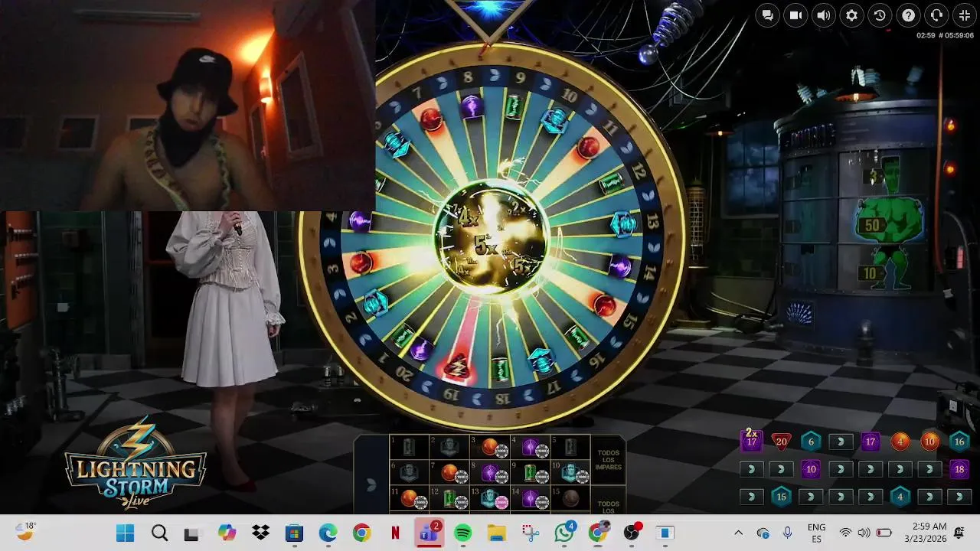Open game settings gear icon
The width and height of the screenshot is (980, 551).
point(852,15)
